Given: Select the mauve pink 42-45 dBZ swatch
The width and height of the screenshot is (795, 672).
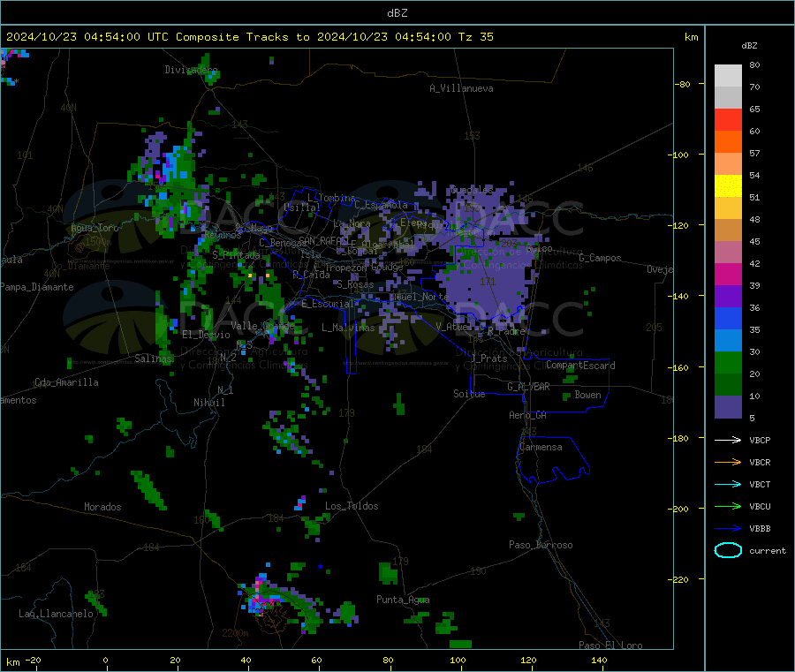Looking at the screenshot, I should pyautogui.click(x=728, y=253).
